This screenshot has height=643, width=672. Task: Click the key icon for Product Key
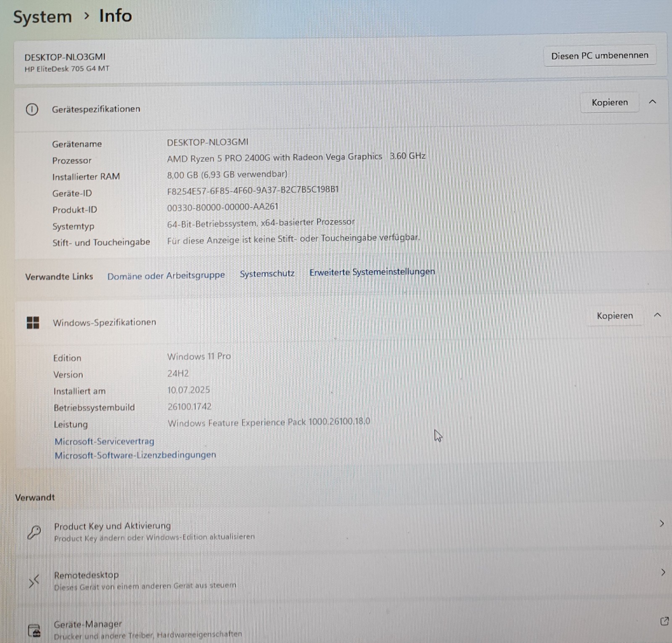34,533
